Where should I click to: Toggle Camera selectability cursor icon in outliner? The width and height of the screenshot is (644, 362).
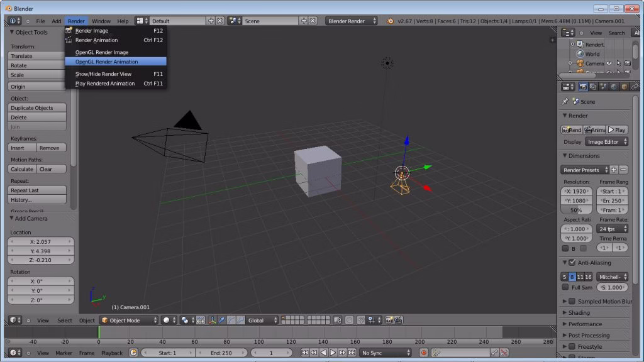coord(619,63)
